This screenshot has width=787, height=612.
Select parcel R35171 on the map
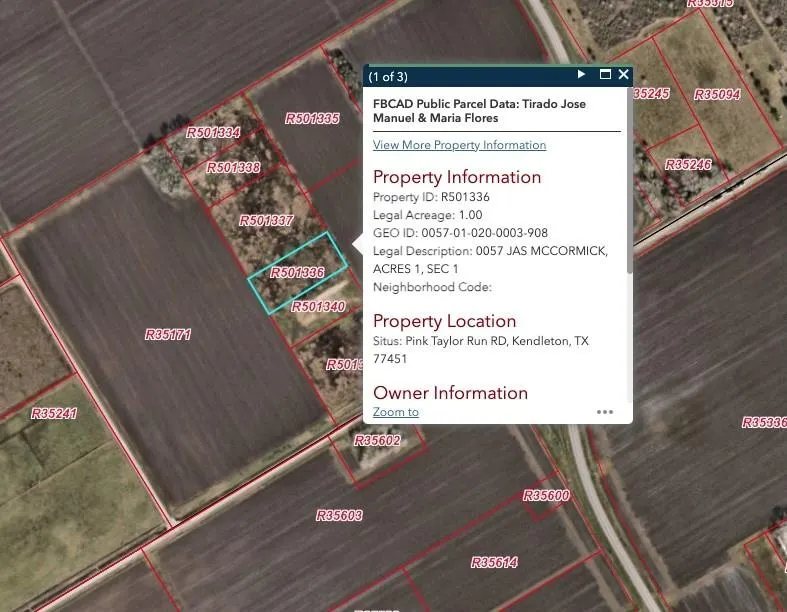[x=167, y=334]
